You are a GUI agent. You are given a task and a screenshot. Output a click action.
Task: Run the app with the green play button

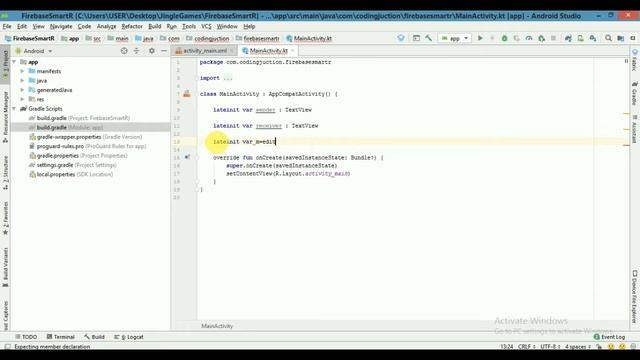pos(480,38)
